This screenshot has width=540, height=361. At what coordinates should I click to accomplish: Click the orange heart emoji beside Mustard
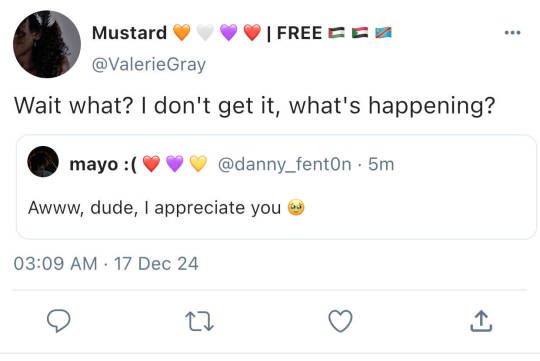click(181, 33)
